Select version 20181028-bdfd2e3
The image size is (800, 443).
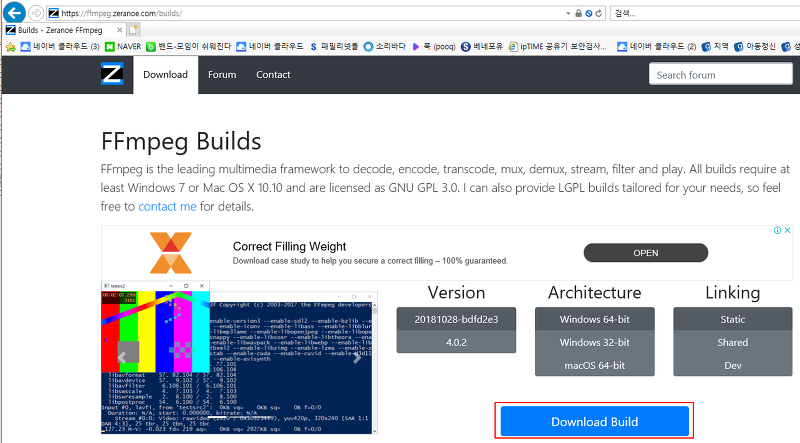coord(456,319)
